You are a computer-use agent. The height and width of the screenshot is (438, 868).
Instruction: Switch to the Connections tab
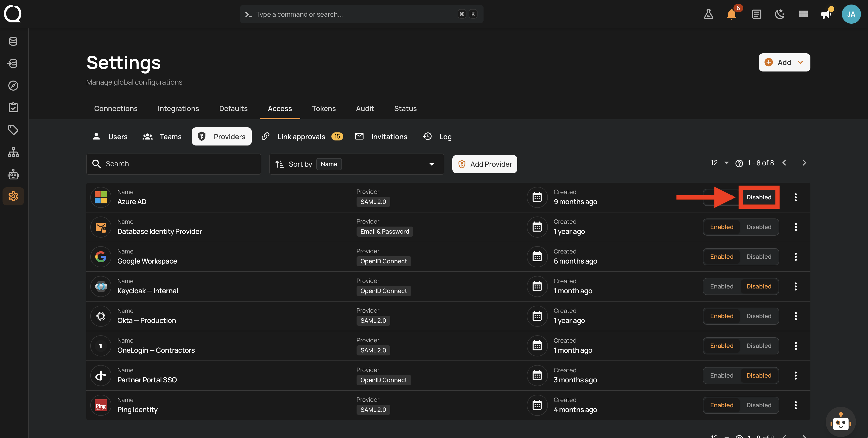click(x=116, y=109)
